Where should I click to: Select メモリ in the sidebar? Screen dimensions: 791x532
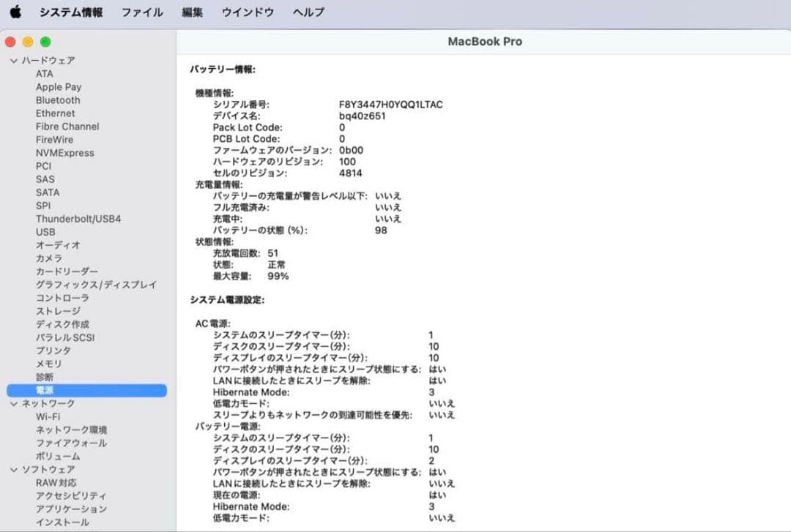[47, 364]
